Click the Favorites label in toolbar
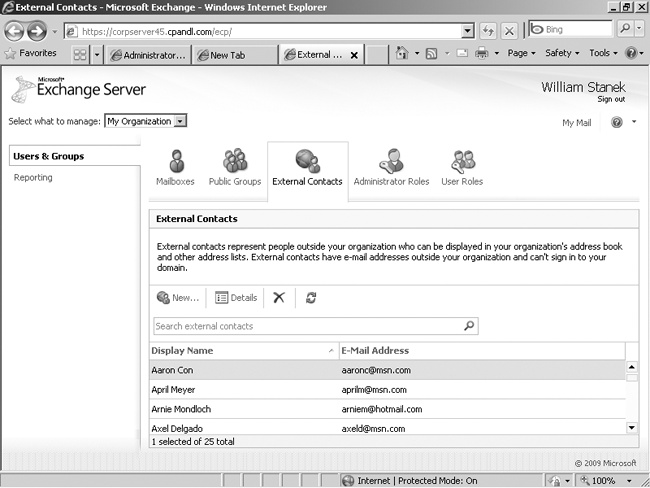The width and height of the screenshot is (650, 488). 38,53
